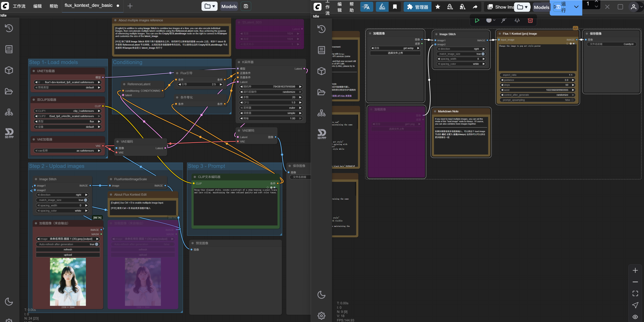644x322 pixels.
Task: Click the refresh button in load image node
Action: (68, 249)
